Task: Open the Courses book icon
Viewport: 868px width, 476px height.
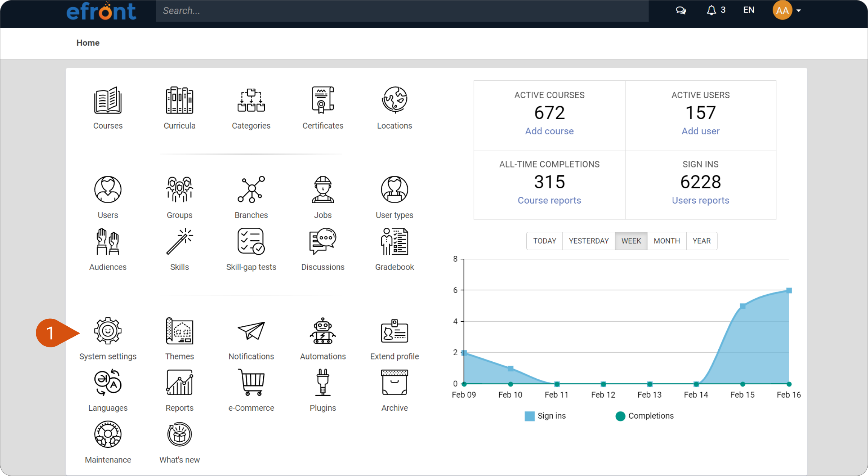Action: tap(108, 100)
